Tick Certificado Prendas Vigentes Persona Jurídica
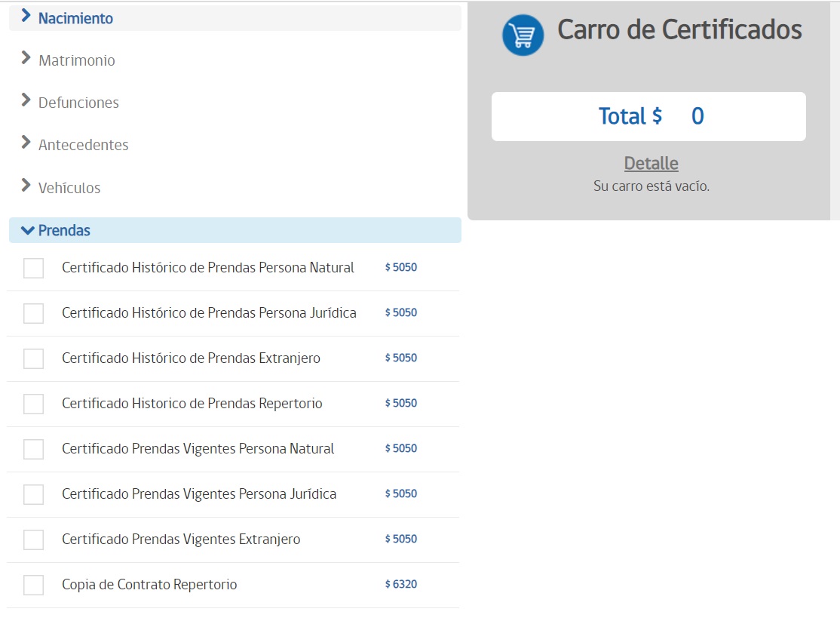840x621 pixels. tap(33, 494)
